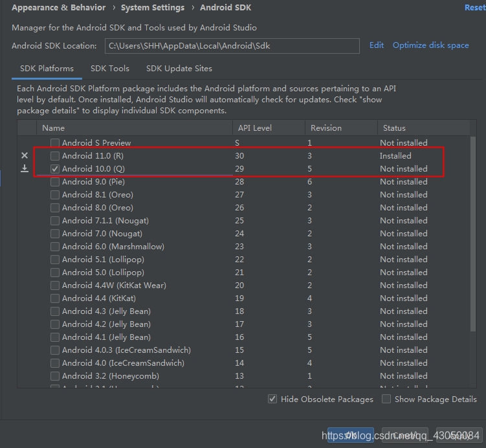Click the Status column header

pyautogui.click(x=424, y=128)
